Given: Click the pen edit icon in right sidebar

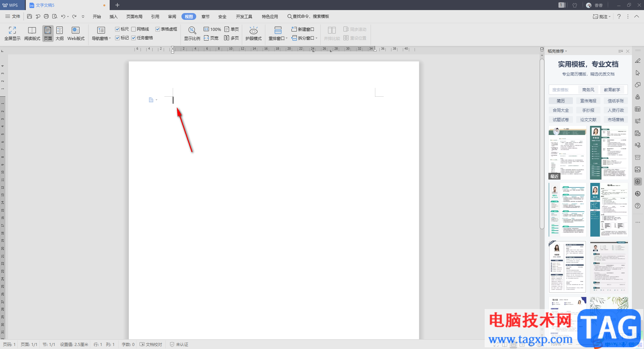Looking at the screenshot, I should pyautogui.click(x=638, y=61).
